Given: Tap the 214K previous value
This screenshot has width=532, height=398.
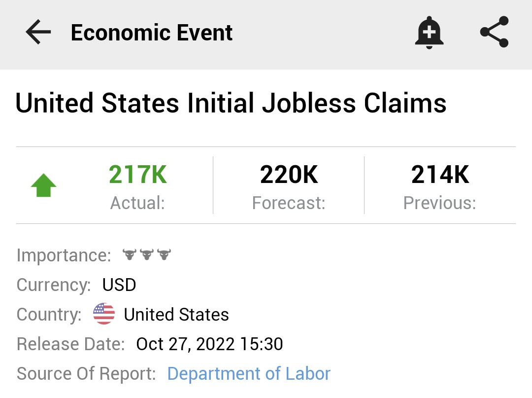Looking at the screenshot, I should (x=440, y=175).
